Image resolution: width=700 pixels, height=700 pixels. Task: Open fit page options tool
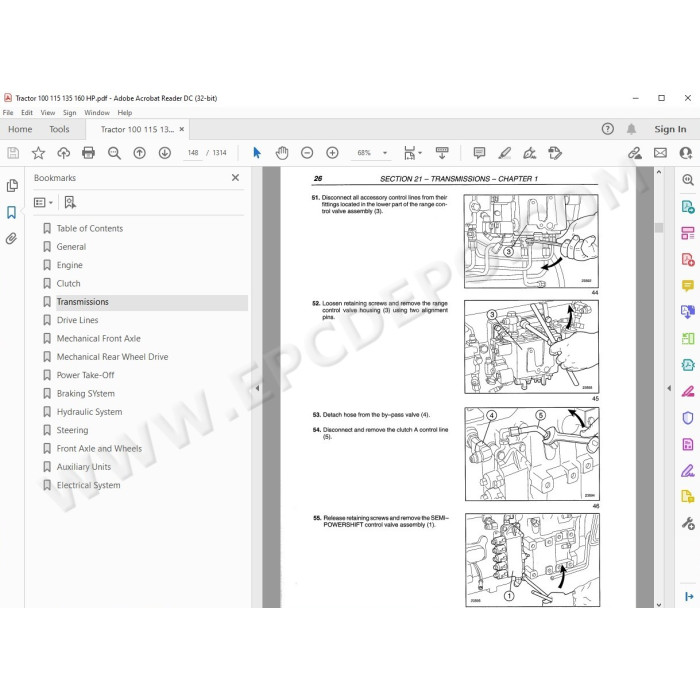(x=412, y=153)
